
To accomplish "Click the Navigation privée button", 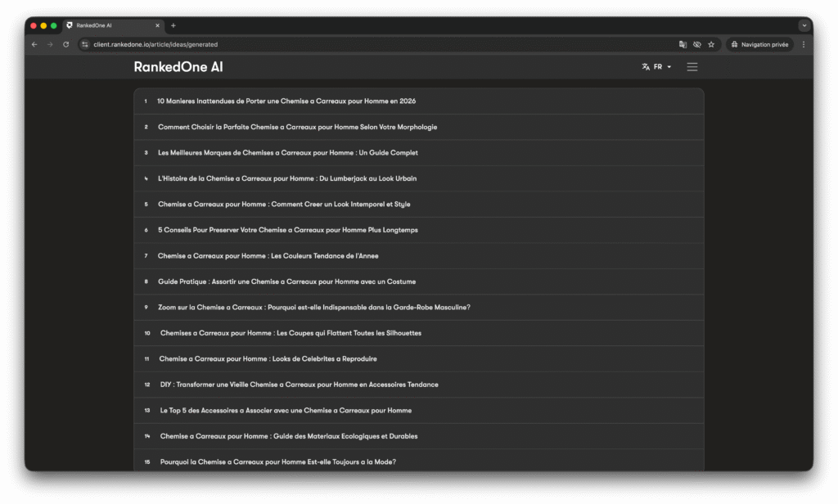I will [759, 44].
